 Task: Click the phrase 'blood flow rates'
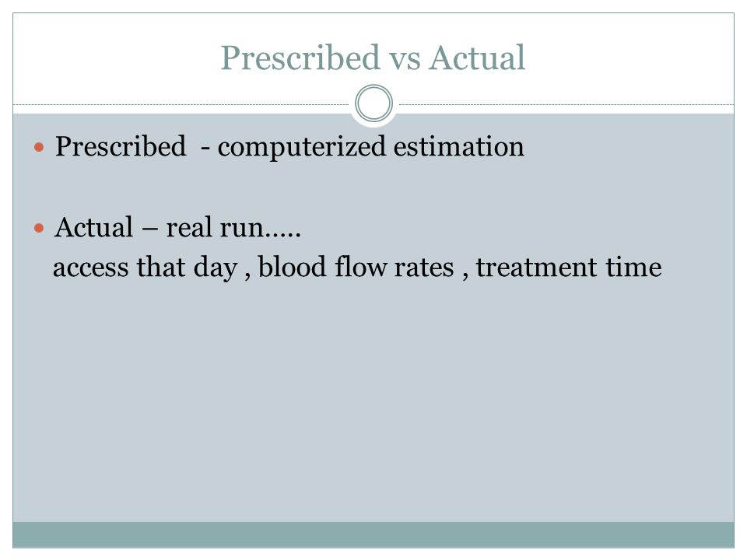pyautogui.click(x=356, y=267)
